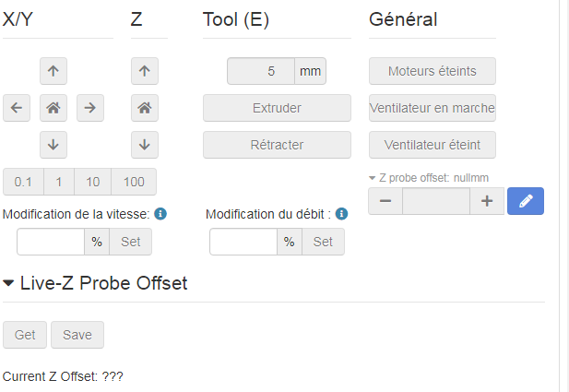Click Moteurs éteints button
The height and width of the screenshot is (392, 569).
pyautogui.click(x=433, y=71)
